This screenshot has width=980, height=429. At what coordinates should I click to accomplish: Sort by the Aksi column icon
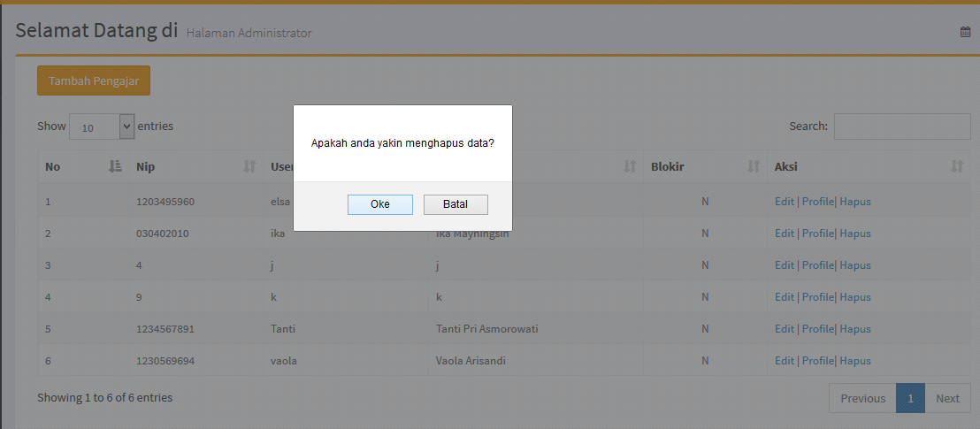coord(957,166)
